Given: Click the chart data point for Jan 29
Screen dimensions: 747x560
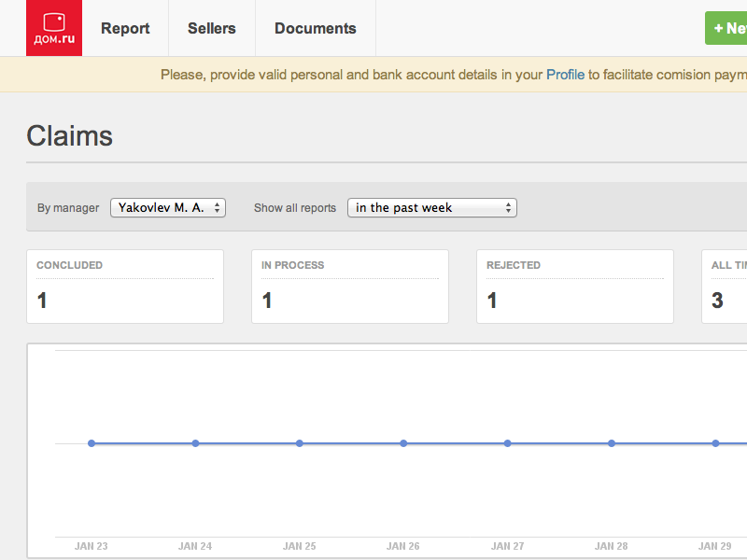Looking at the screenshot, I should [x=715, y=443].
